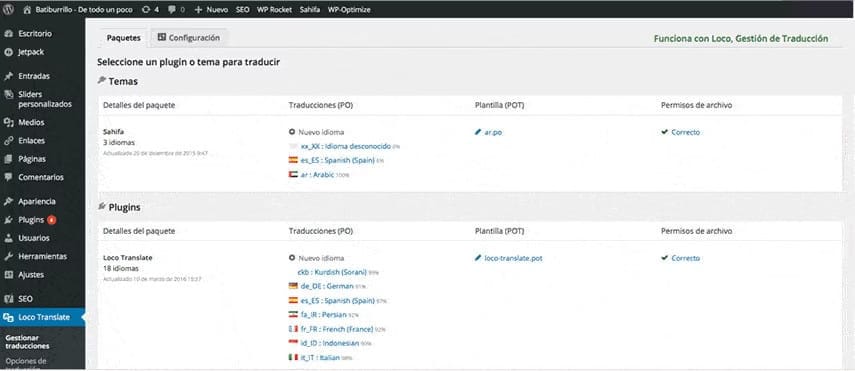Open the ar.po template link
This screenshot has height=371, width=855.
click(493, 132)
